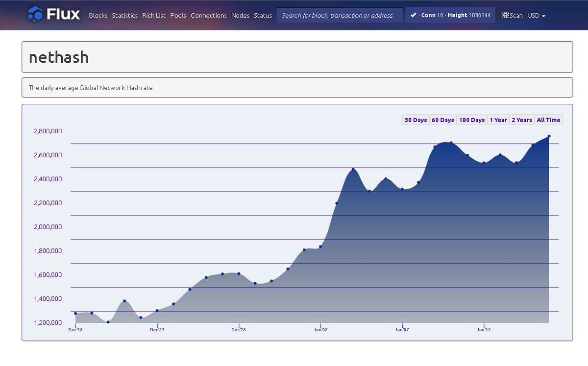Image resolution: width=588 pixels, height=366 pixels.
Task: Click the connection checkmark icon
Action: pos(414,15)
